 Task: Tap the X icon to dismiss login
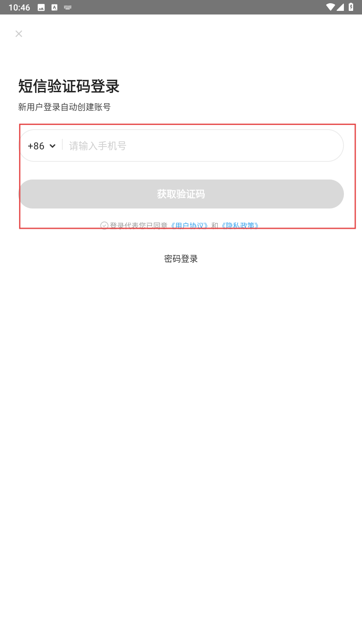(x=19, y=34)
